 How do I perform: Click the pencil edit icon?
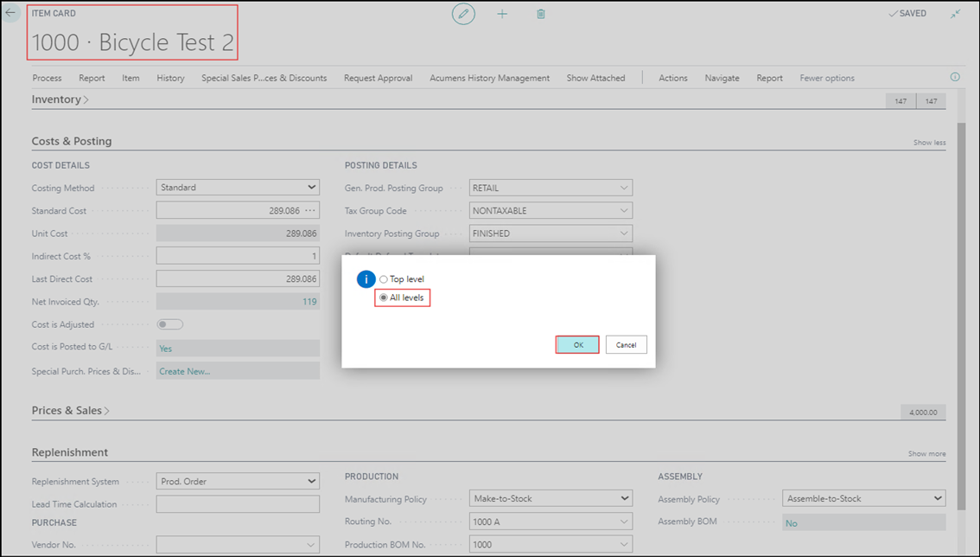tap(463, 14)
